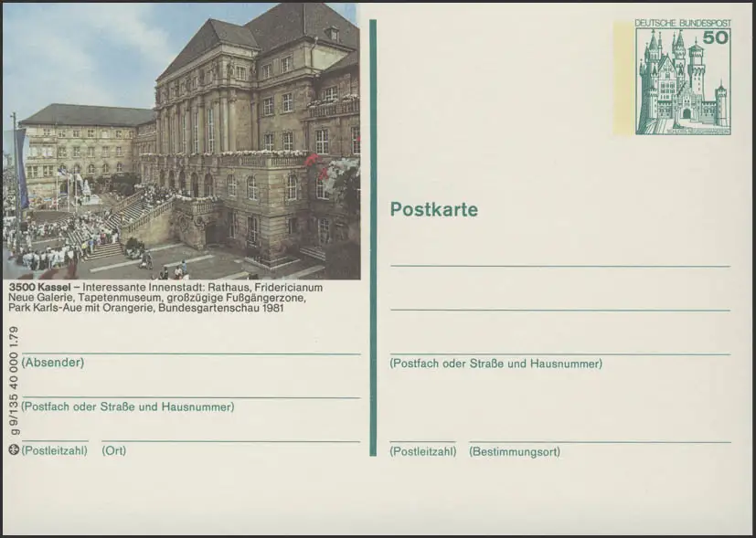Click the bold 3500 Kassel caption text
This screenshot has width=756, height=538.
(35, 287)
